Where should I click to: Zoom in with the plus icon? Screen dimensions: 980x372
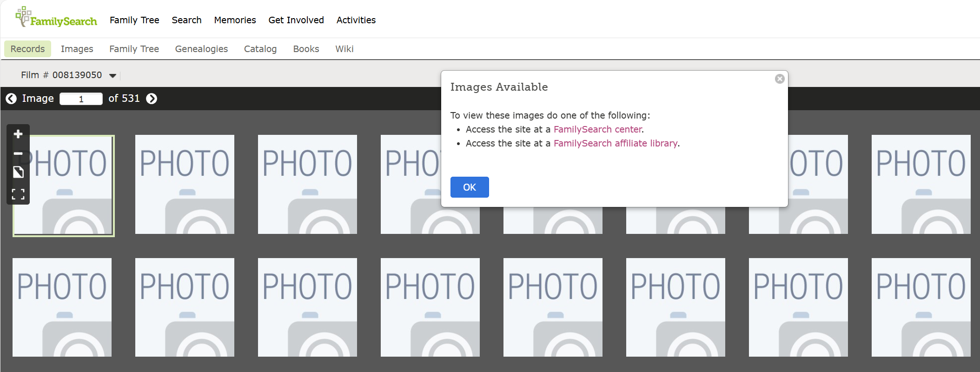point(18,134)
